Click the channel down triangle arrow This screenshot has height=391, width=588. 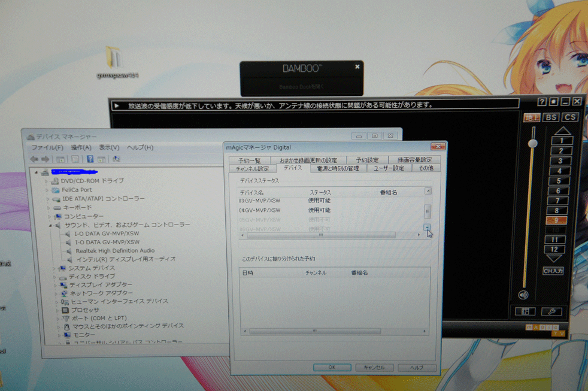coord(554,258)
